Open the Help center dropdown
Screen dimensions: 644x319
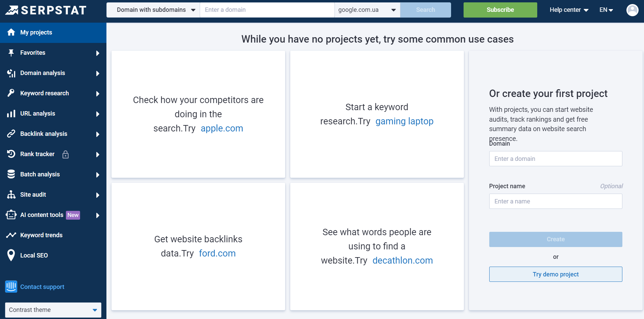tap(569, 10)
